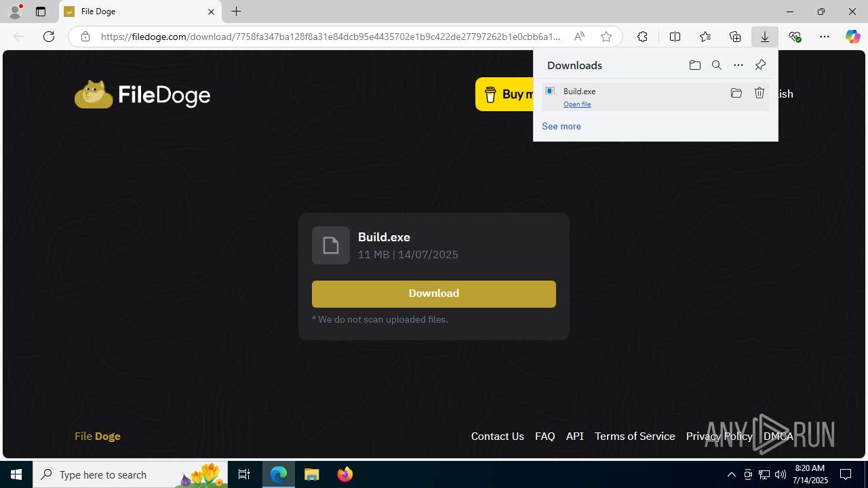Open the DMCA link
This screenshot has width=868, height=488.
click(778, 436)
